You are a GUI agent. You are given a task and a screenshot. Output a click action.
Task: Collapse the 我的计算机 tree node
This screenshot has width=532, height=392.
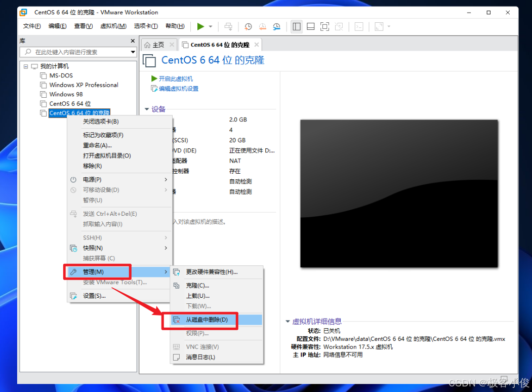[x=26, y=66]
